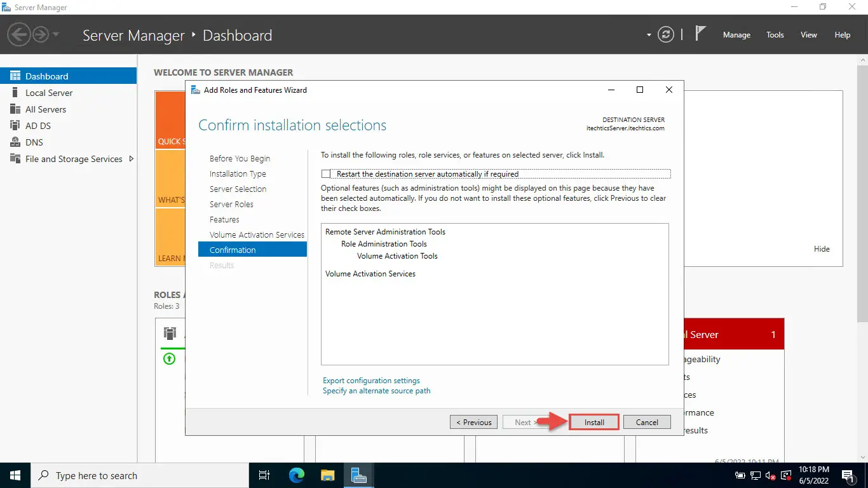This screenshot has height=488, width=868.
Task: Click the Roles: 3 count text
Action: coord(166,306)
